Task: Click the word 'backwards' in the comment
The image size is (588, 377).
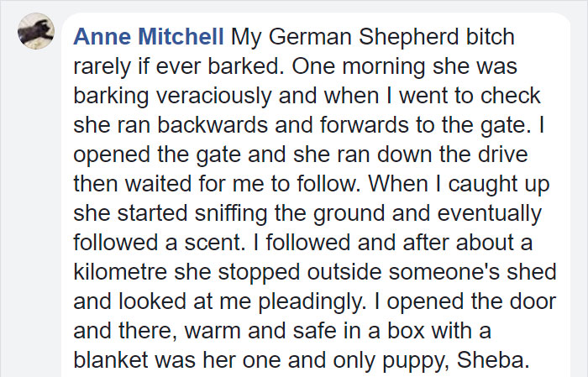Action: [213, 125]
